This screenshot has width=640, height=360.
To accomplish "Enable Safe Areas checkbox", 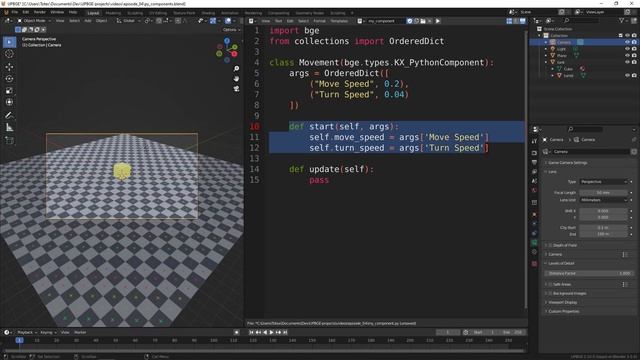I will coord(550,284).
